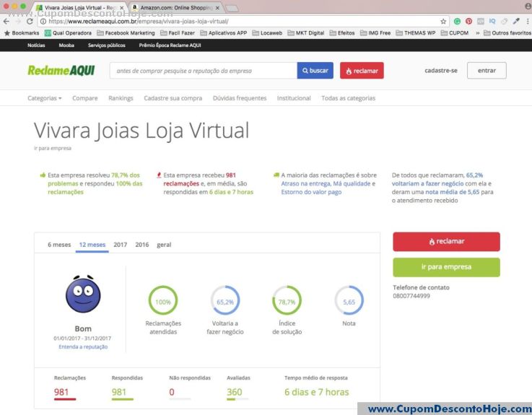Go to Compare page
Viewport: 532px width, 415px height.
point(85,98)
